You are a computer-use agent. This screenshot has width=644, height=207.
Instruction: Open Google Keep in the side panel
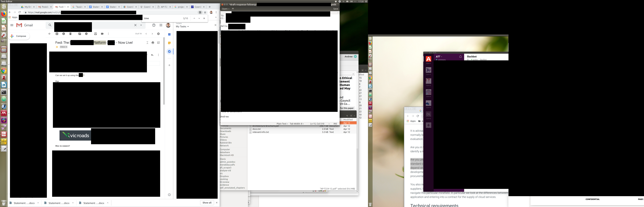pos(169,43)
